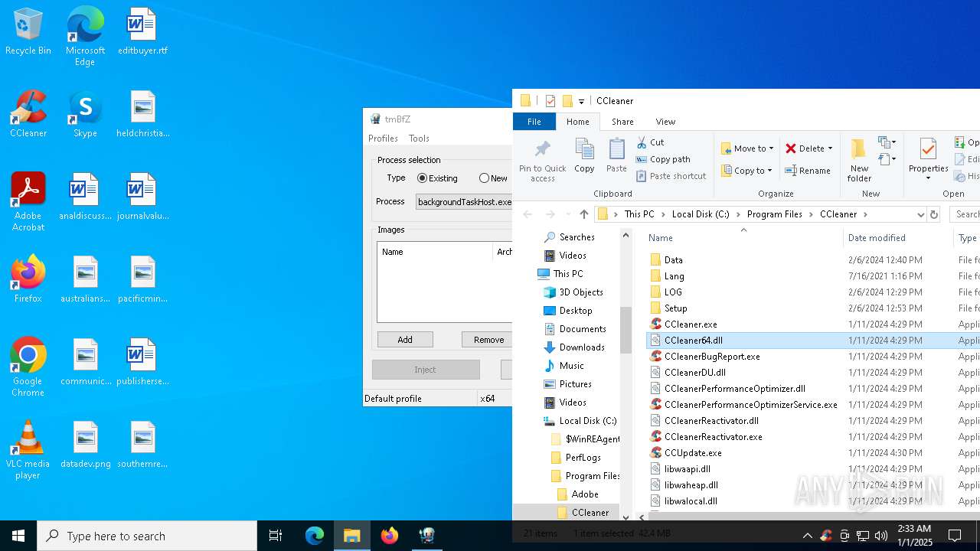
Task: Switch to the View ribbon tab
Action: coord(665,122)
